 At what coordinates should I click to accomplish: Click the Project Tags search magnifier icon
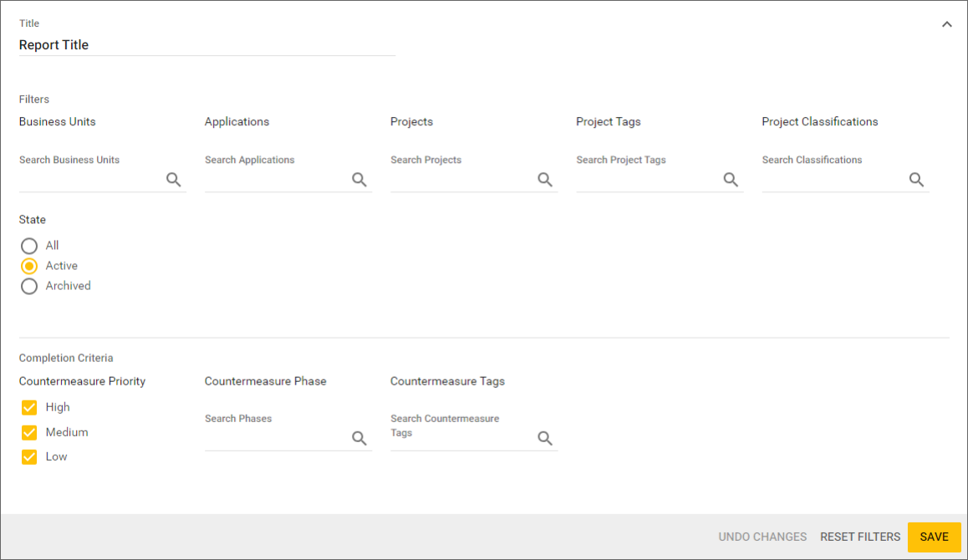coord(731,180)
